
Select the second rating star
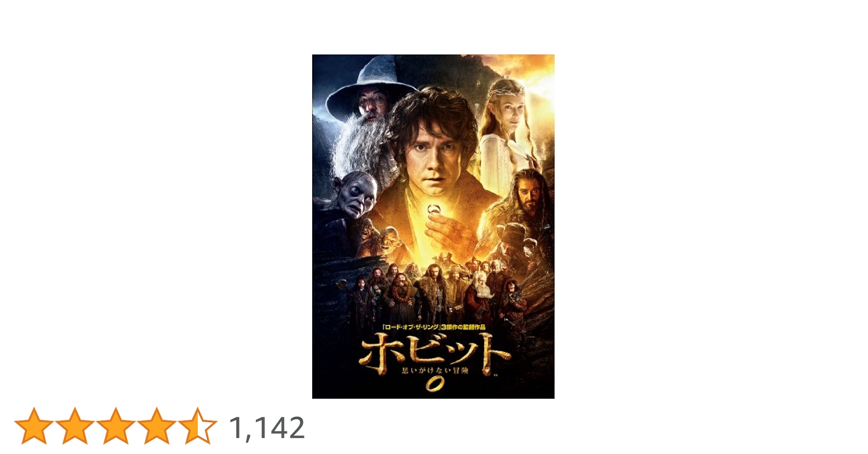[x=75, y=426]
